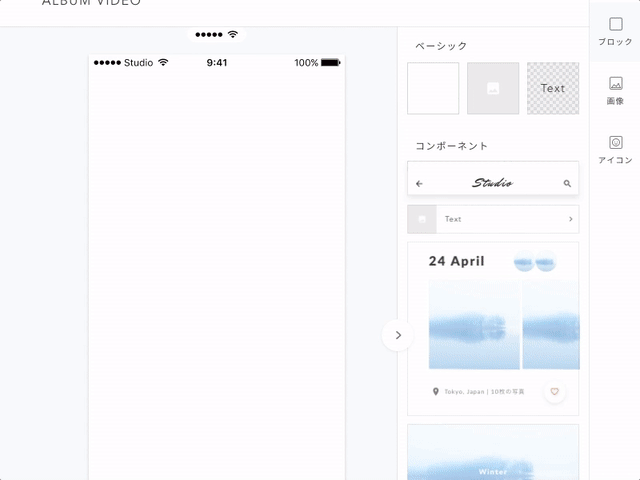Choose the Text block with checkered background
This screenshot has width=640, height=480.
pyautogui.click(x=553, y=88)
